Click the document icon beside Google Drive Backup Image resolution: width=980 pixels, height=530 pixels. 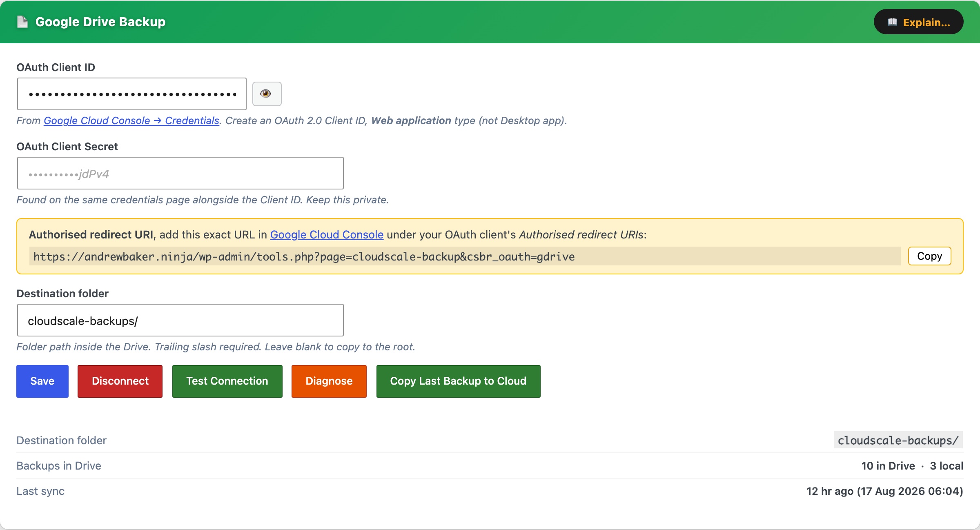pos(22,22)
